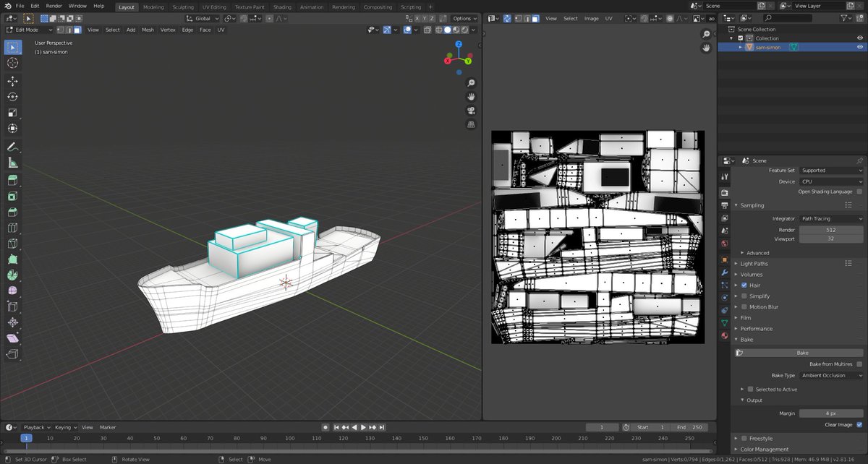
Task: Jump to end frame button
Action: click(382, 427)
